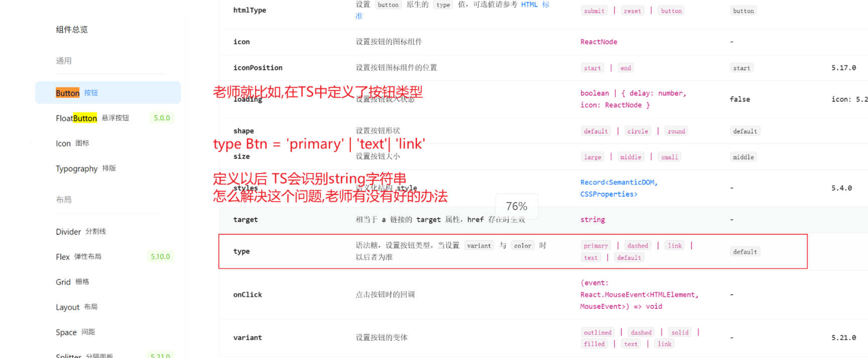
Task: Click the size property name
Action: (241, 156)
